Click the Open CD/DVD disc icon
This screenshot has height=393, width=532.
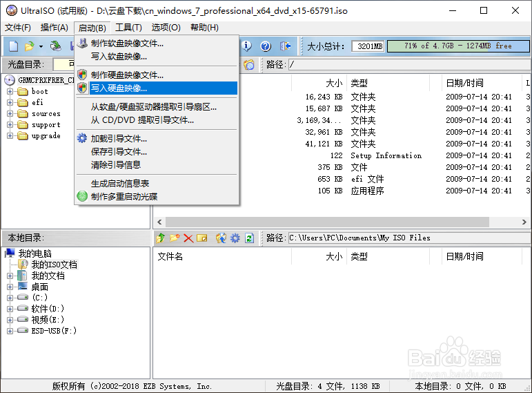[x=56, y=46]
